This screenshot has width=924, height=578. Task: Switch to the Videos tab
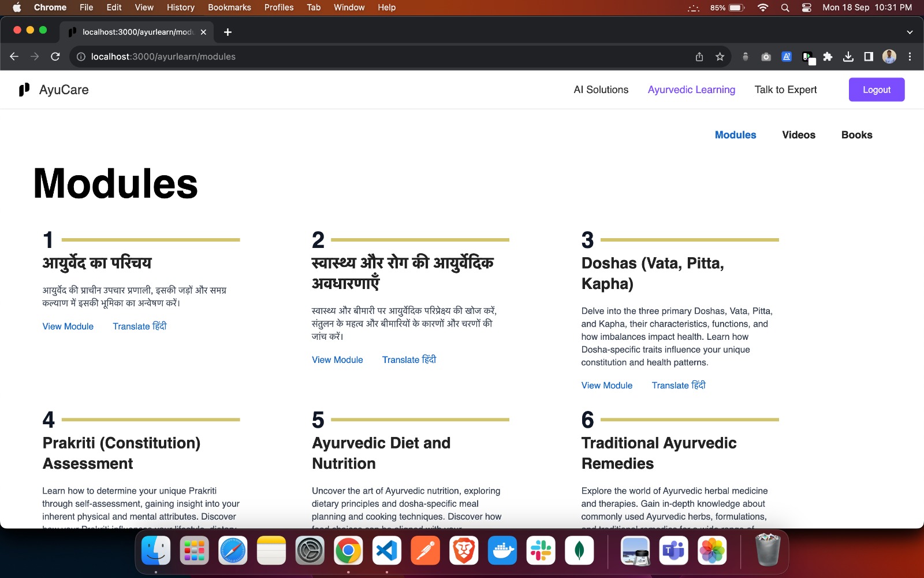point(798,135)
